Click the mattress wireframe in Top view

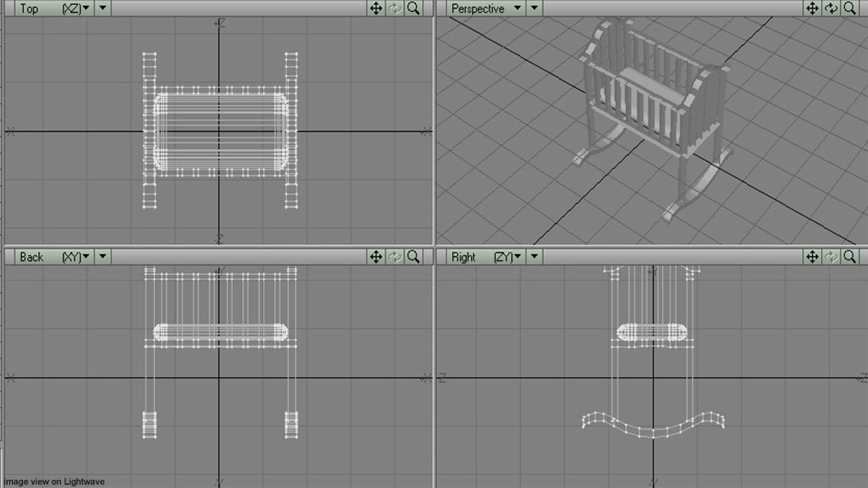pos(221,131)
